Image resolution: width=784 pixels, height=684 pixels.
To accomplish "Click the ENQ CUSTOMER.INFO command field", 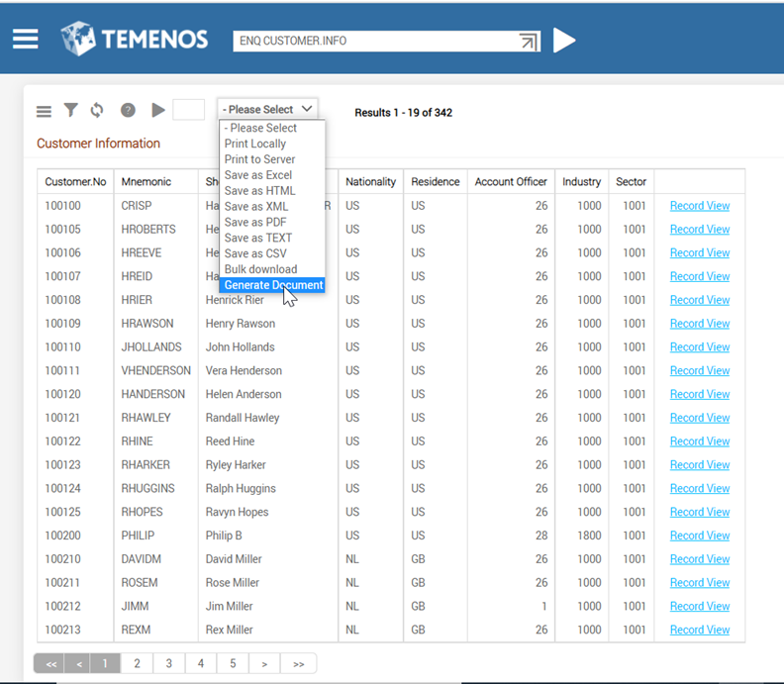I will coord(374,42).
